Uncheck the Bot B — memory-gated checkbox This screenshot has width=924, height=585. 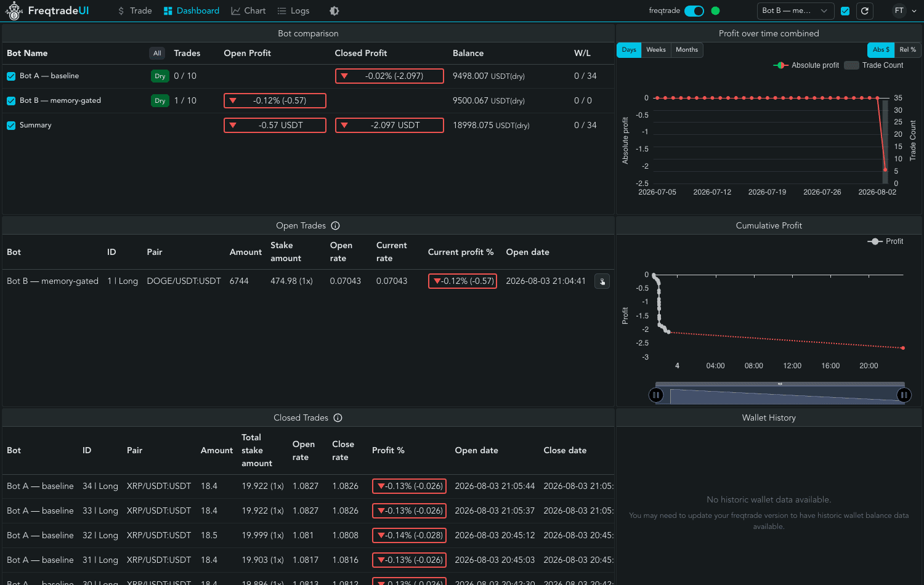[11, 101]
